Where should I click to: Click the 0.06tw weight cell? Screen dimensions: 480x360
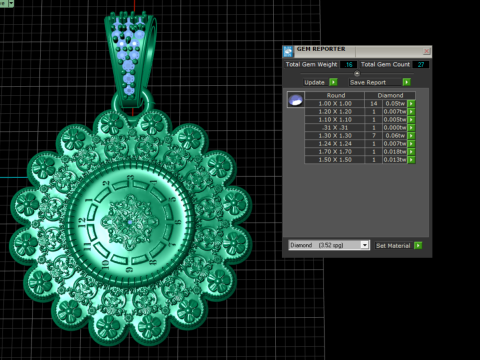(395, 136)
